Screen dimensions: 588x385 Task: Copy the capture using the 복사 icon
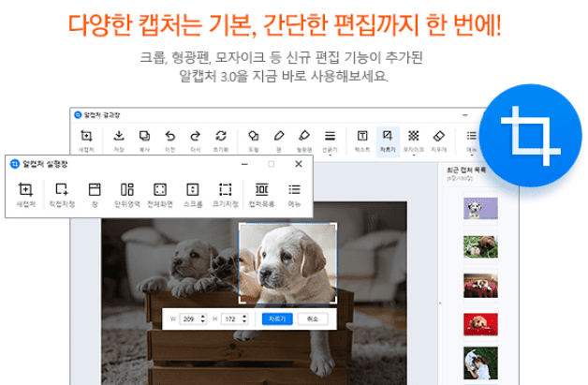(144, 141)
